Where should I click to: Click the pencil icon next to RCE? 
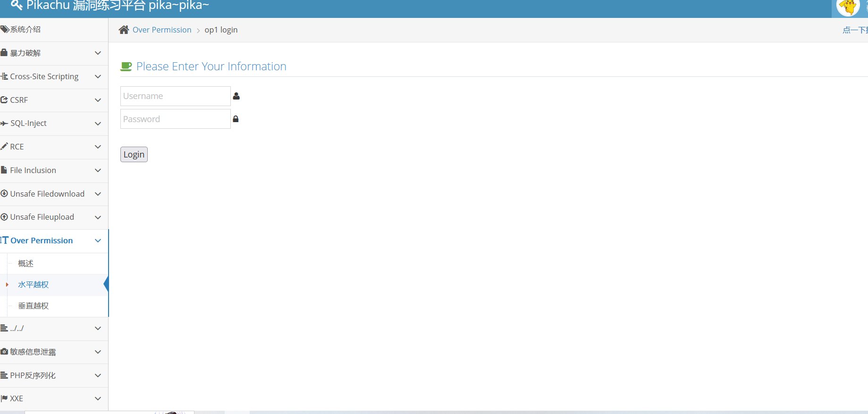[x=4, y=146]
